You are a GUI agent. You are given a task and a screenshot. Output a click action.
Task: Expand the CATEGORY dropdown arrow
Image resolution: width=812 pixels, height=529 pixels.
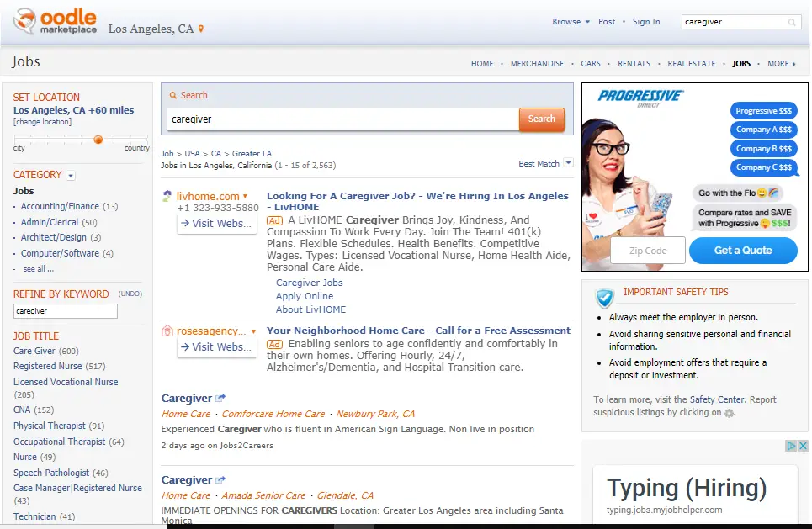click(x=71, y=176)
